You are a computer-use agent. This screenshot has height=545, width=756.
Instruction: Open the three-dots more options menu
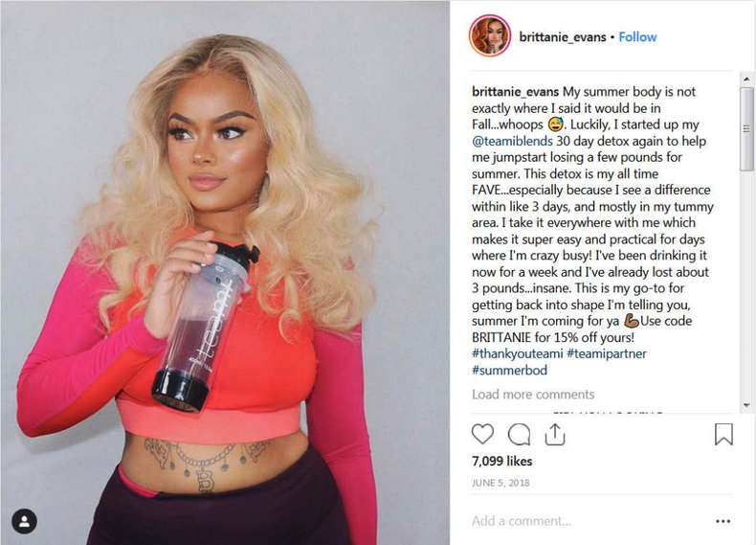[723, 521]
